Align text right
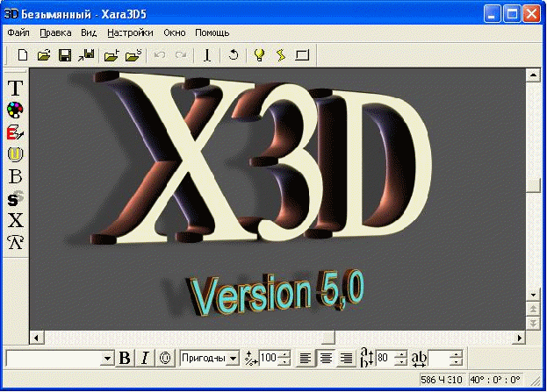 (346, 358)
